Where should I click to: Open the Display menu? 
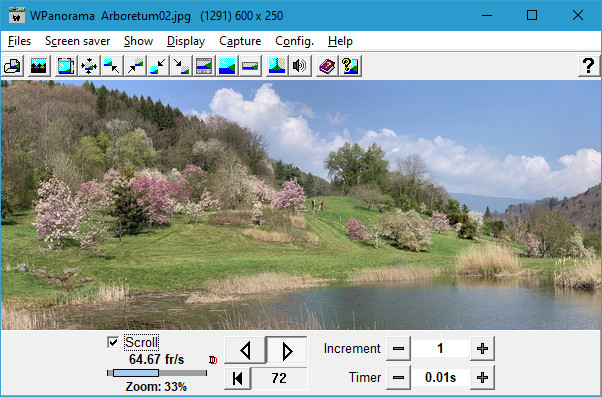click(x=186, y=41)
